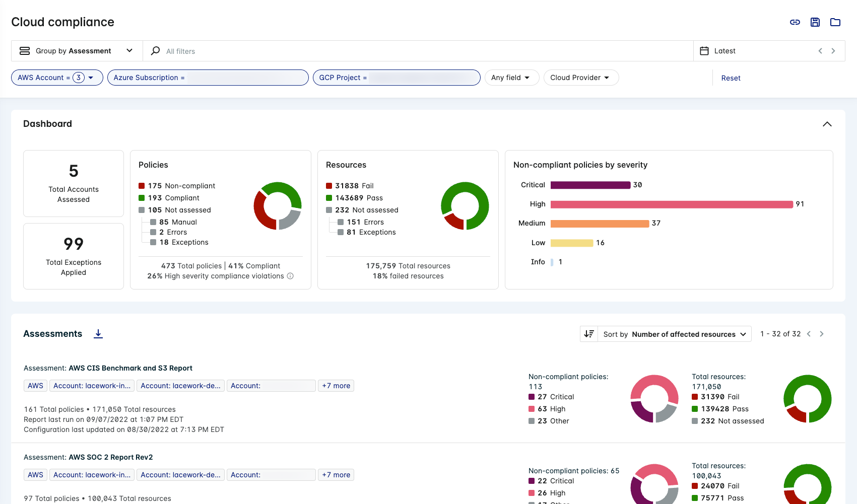
Task: Click the info icon after high severity violations text
Action: [290, 276]
